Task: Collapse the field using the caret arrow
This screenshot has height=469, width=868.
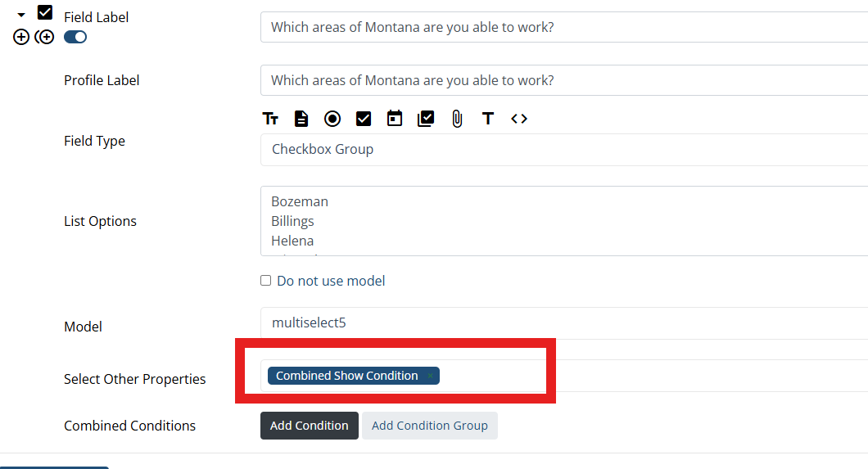Action: coord(21,15)
